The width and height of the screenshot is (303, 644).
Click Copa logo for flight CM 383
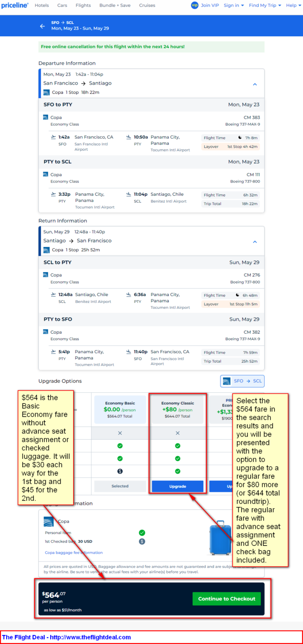coord(46,117)
